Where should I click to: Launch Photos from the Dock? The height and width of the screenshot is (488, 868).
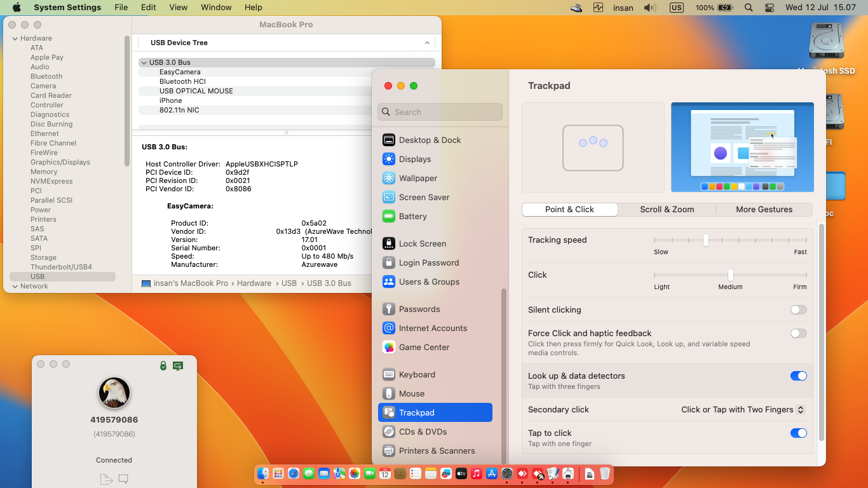click(354, 473)
